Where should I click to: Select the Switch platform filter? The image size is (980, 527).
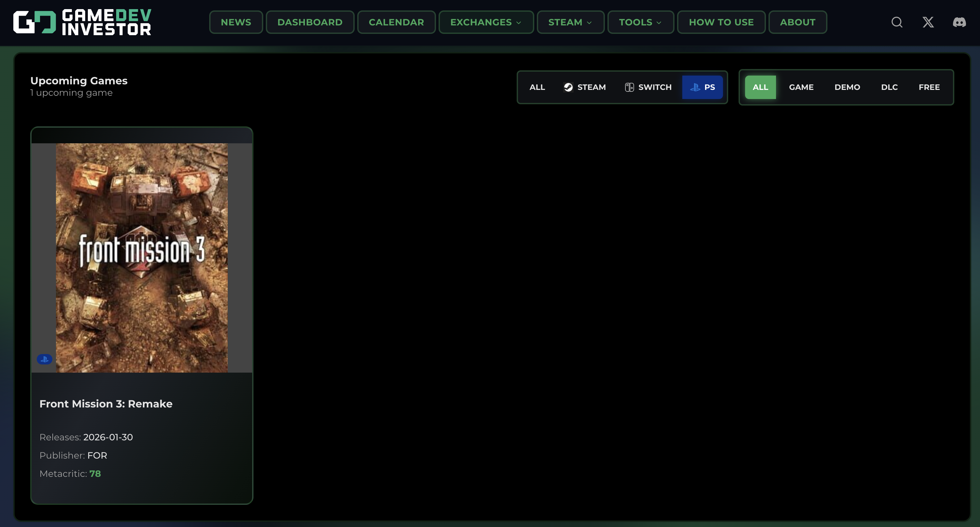(648, 87)
